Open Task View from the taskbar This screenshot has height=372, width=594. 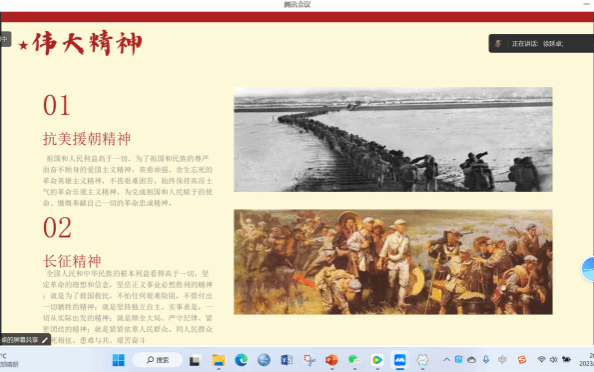point(195,360)
